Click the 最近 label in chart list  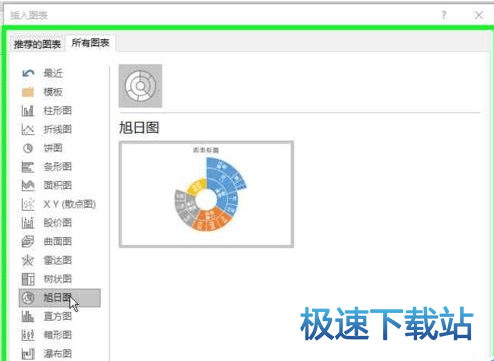click(53, 73)
